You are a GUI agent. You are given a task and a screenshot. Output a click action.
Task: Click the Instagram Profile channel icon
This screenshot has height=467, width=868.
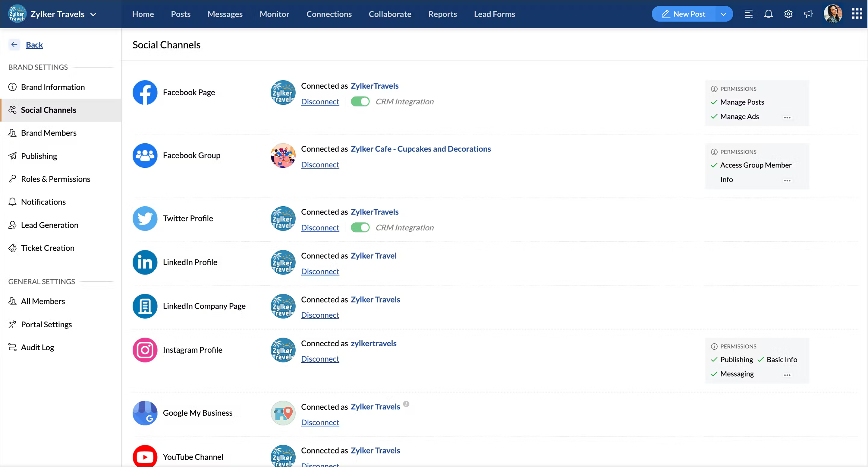click(145, 350)
